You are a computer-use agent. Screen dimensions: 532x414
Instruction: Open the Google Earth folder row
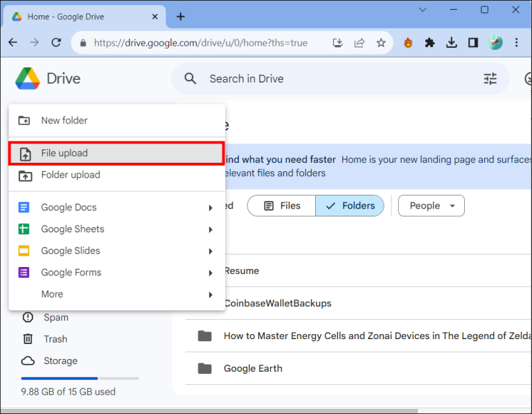358,368
